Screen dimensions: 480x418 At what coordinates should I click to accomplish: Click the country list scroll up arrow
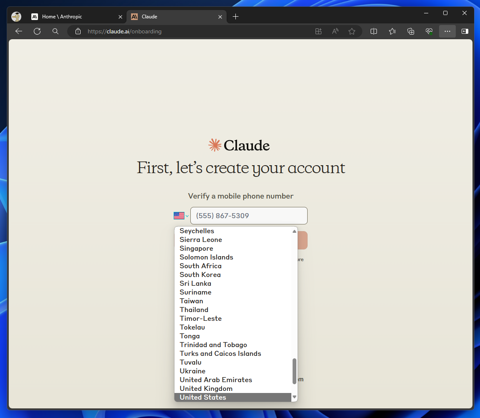coord(294,231)
